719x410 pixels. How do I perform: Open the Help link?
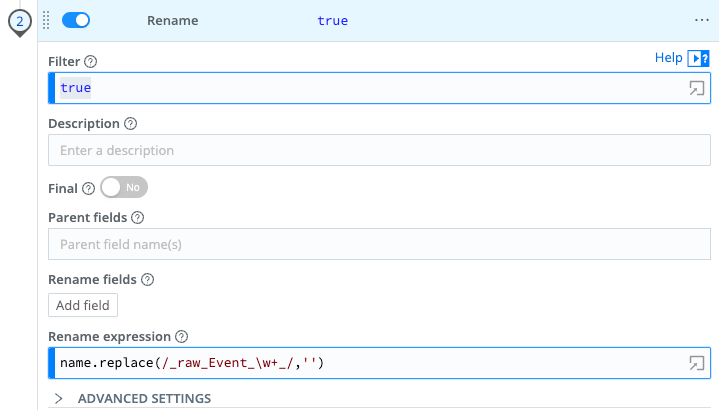(x=668, y=58)
